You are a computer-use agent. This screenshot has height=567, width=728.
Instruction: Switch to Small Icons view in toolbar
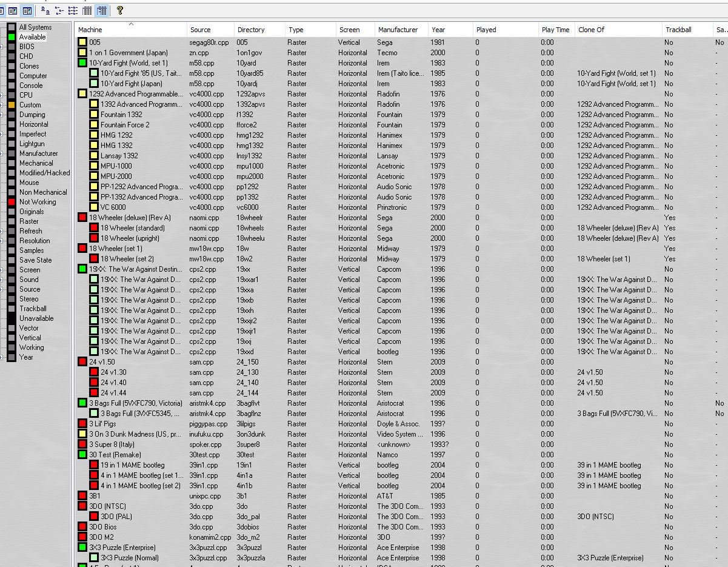(x=59, y=10)
